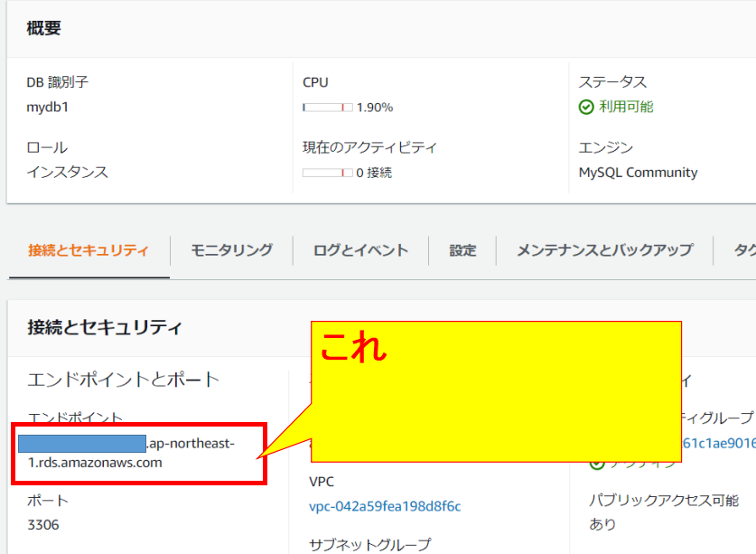Switch to the モニタリング tab

[231, 250]
